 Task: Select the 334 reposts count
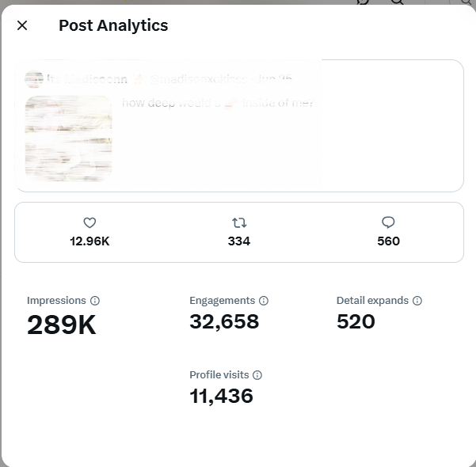click(239, 241)
